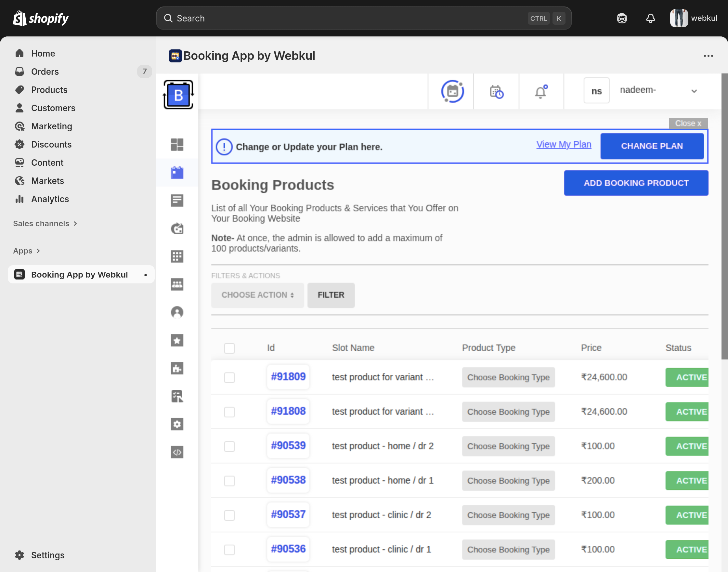Check the row checkbox for product #90537
728x572 pixels.
pyautogui.click(x=229, y=516)
